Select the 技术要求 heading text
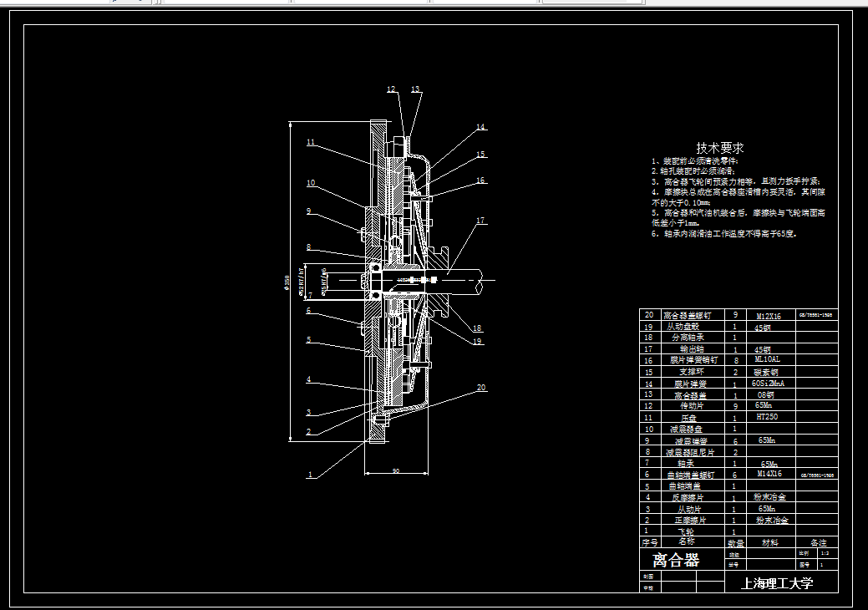 [719, 148]
